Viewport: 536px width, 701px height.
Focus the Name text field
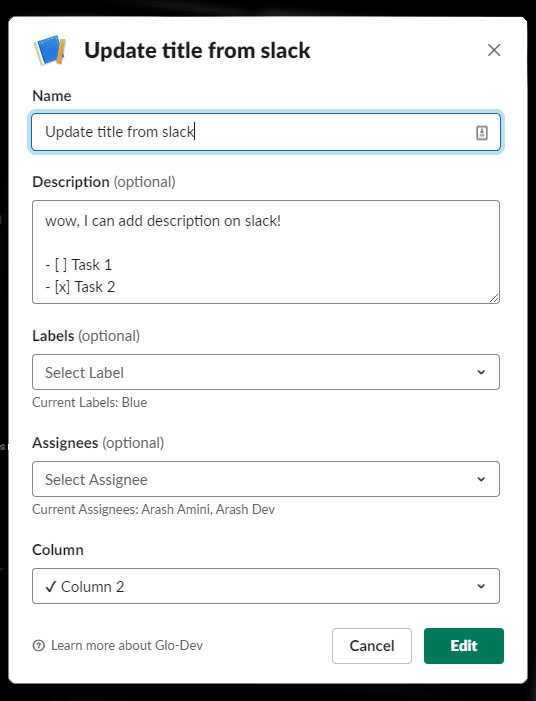click(x=266, y=132)
